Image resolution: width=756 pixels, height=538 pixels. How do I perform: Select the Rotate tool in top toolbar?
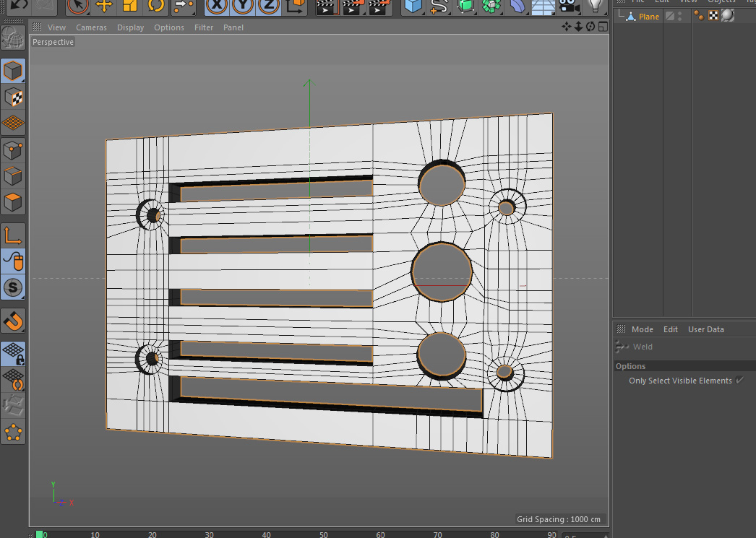pyautogui.click(x=156, y=6)
